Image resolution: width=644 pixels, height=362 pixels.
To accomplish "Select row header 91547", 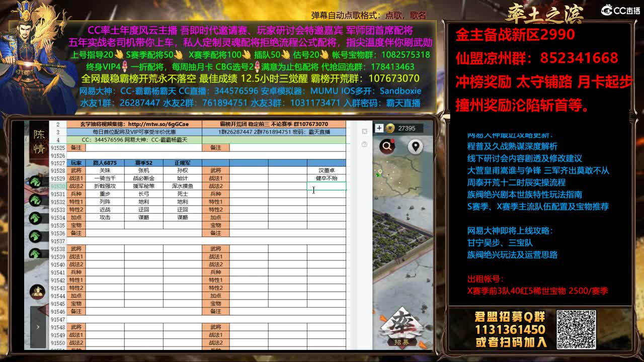I will coord(58,319).
